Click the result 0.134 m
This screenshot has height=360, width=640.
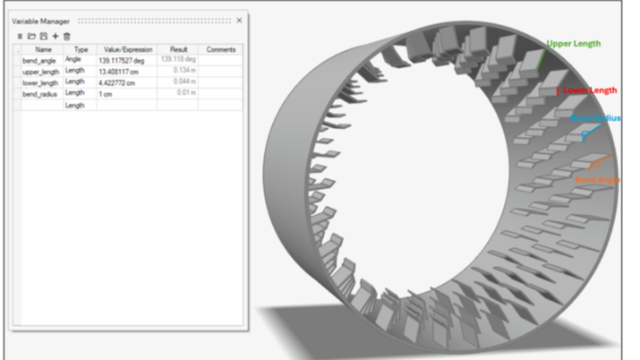tap(178, 71)
